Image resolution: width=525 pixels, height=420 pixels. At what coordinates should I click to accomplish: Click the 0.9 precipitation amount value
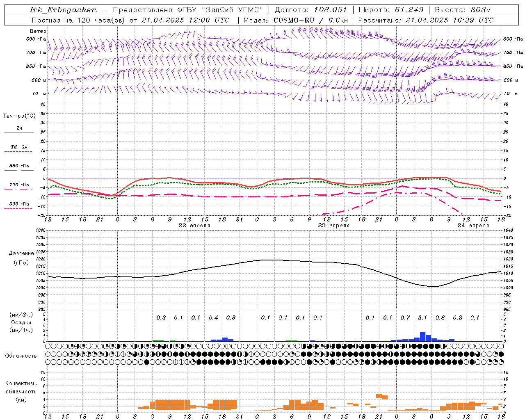231,317
